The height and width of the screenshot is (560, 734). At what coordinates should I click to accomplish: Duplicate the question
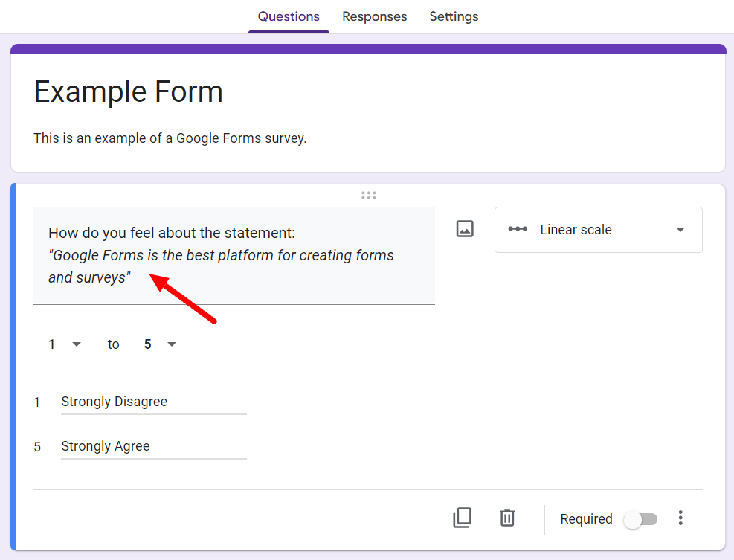(x=462, y=518)
